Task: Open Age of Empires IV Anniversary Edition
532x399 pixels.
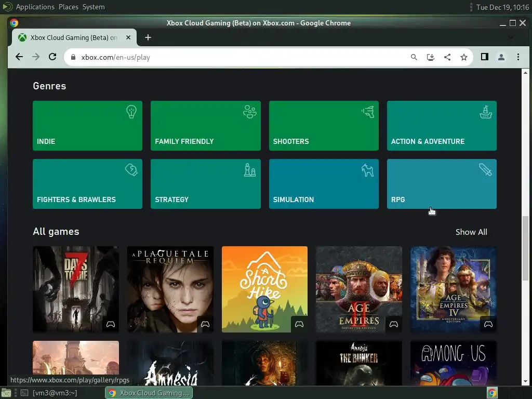Action: [453, 289]
